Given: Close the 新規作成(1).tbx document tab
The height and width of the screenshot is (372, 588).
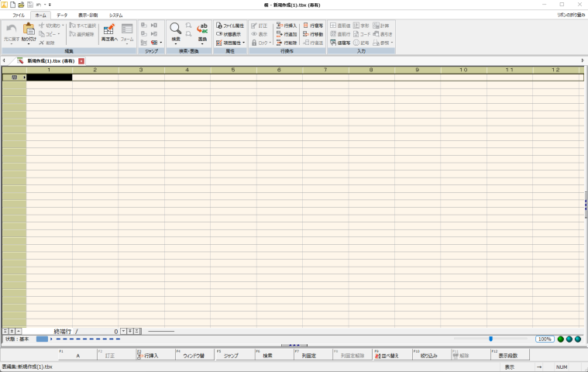Looking at the screenshot, I should [81, 60].
